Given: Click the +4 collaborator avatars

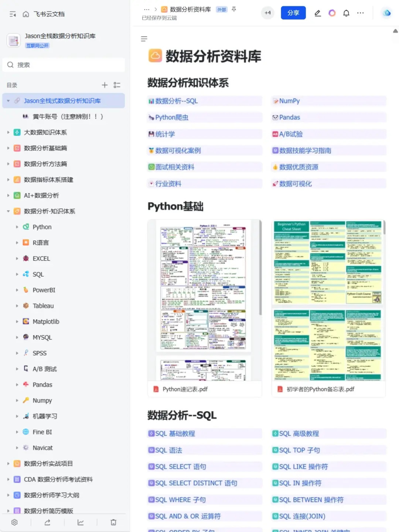Looking at the screenshot, I should 267,12.
